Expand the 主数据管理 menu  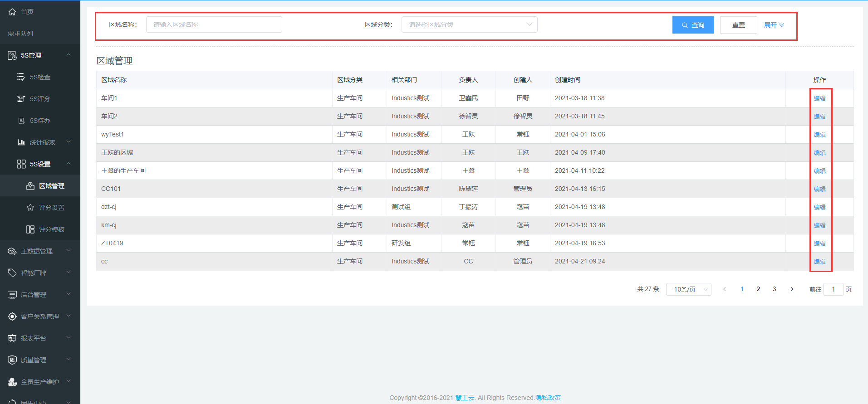(x=40, y=251)
